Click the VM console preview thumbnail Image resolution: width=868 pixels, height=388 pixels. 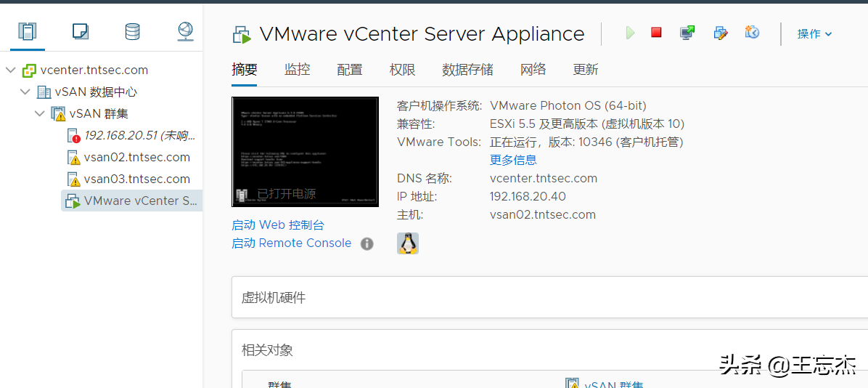[x=305, y=152]
